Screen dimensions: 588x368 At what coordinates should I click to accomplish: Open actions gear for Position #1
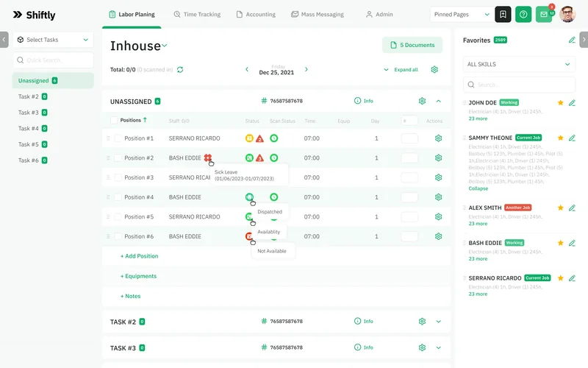tap(438, 138)
